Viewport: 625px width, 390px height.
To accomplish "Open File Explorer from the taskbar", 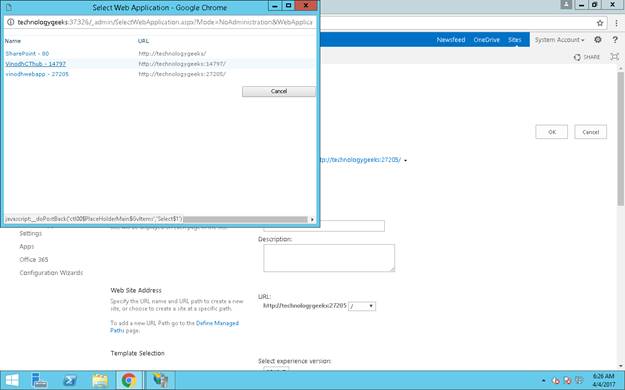I will coord(100,380).
